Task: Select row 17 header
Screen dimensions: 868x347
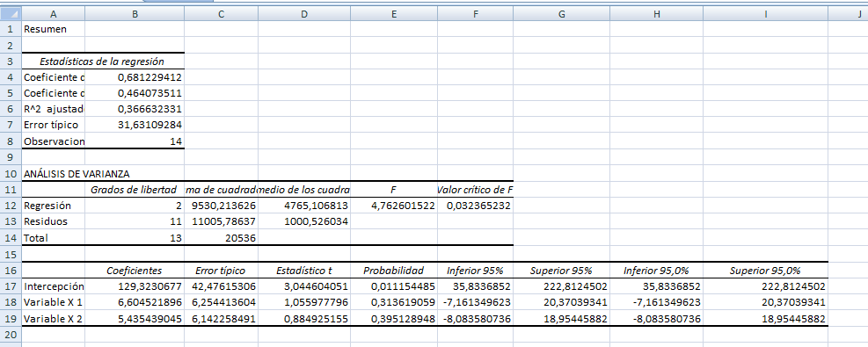Action: pos(11,286)
